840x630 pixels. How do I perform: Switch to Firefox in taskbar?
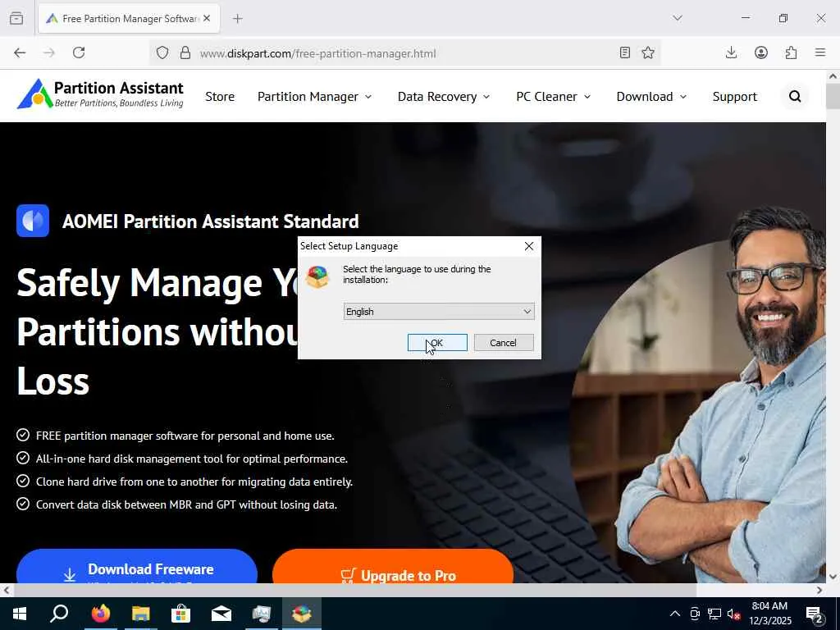click(x=100, y=614)
